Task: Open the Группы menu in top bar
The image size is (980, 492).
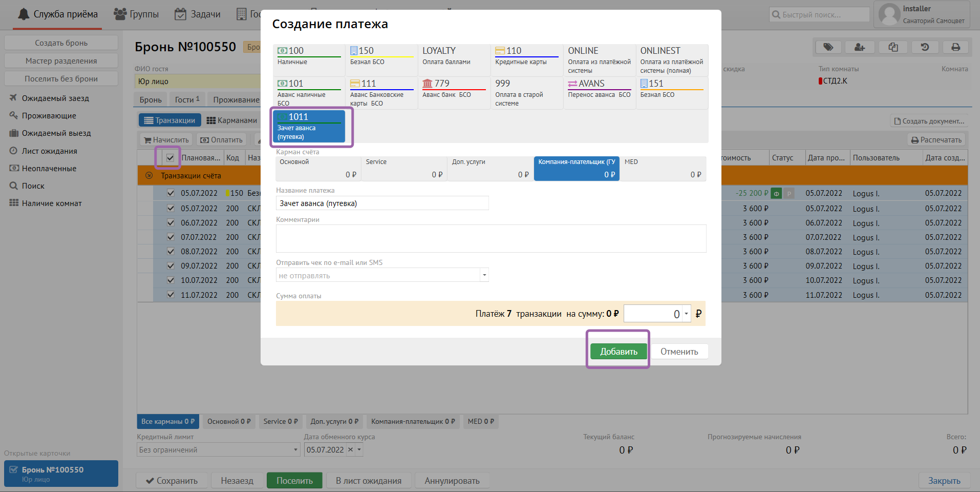Action: tap(136, 14)
